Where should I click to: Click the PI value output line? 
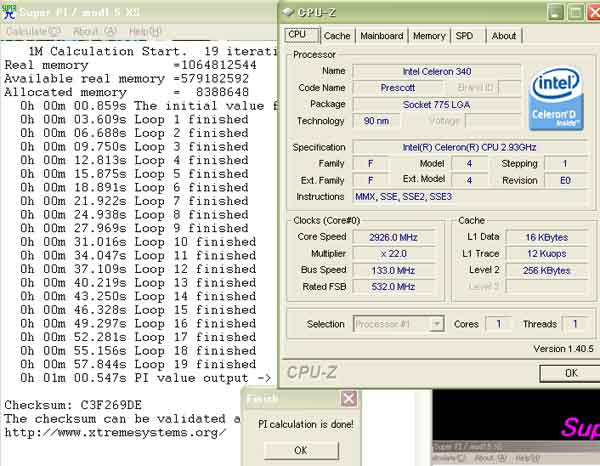click(x=146, y=378)
